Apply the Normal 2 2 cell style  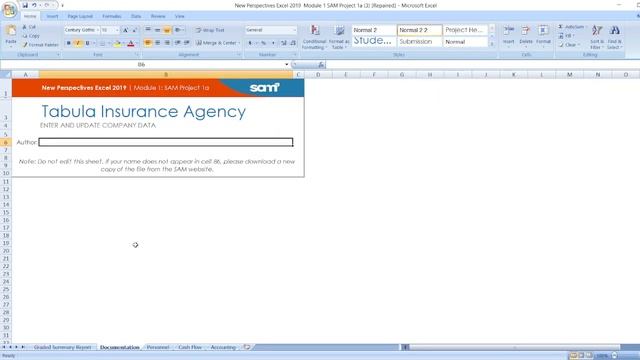click(420, 30)
